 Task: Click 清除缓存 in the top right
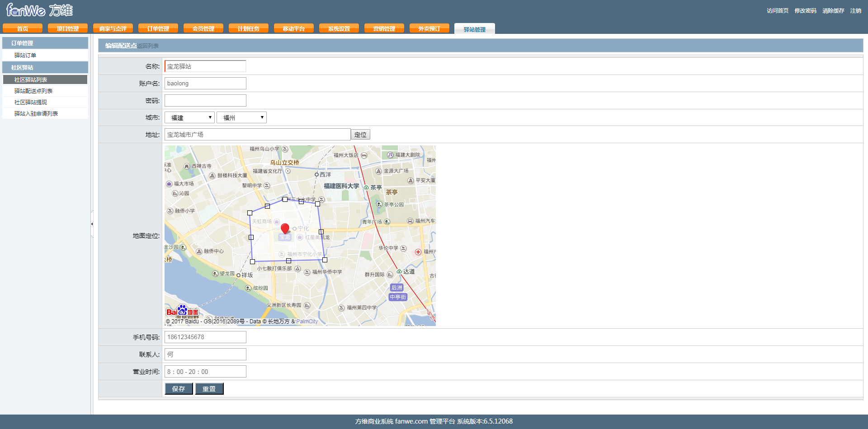(833, 11)
